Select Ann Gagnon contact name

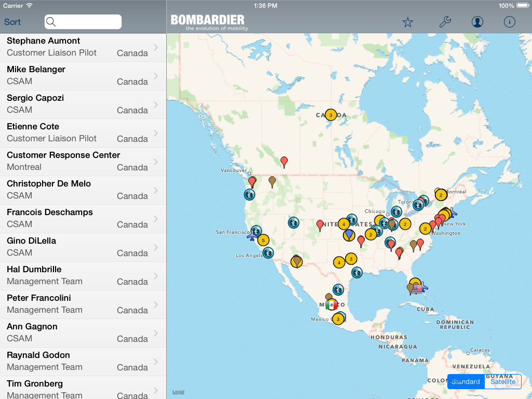[32, 327]
